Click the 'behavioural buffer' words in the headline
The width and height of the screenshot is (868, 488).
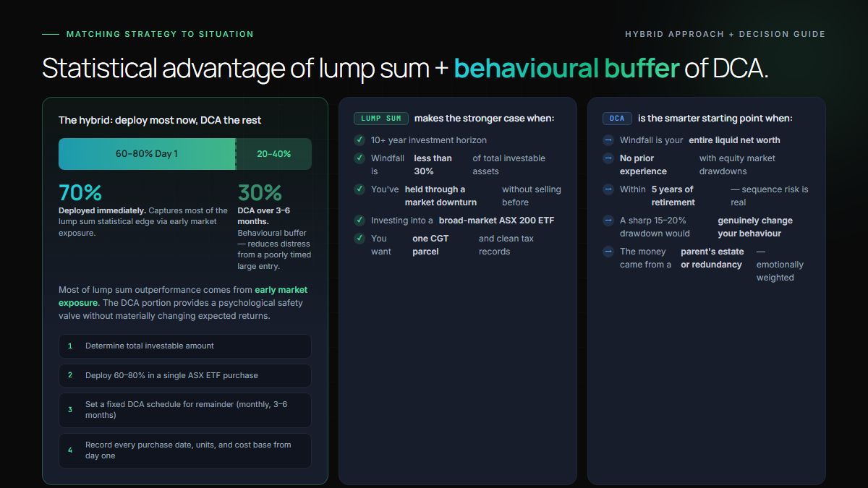point(567,68)
